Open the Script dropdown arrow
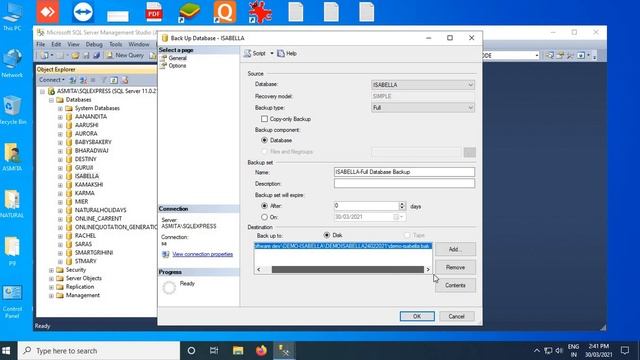This screenshot has height=360, width=640. (272, 53)
